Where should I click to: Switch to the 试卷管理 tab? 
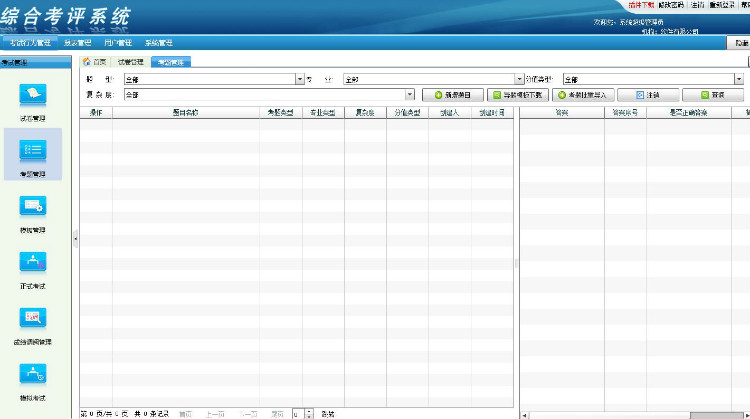point(131,62)
